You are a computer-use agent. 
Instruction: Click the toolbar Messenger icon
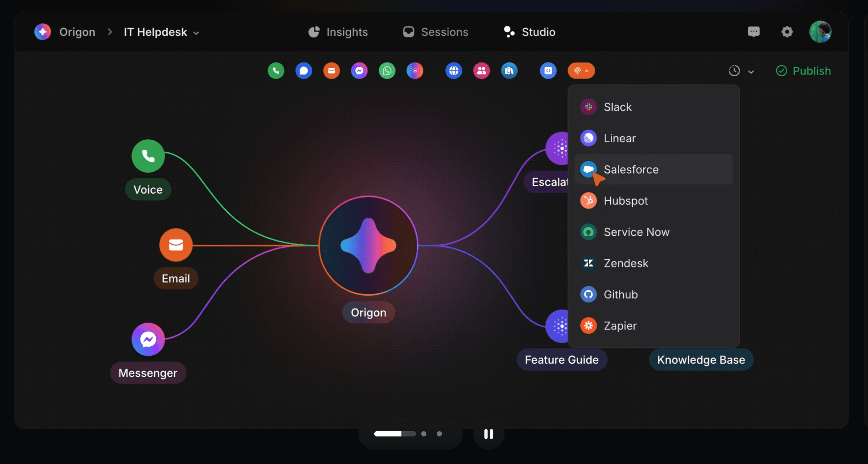tap(359, 71)
